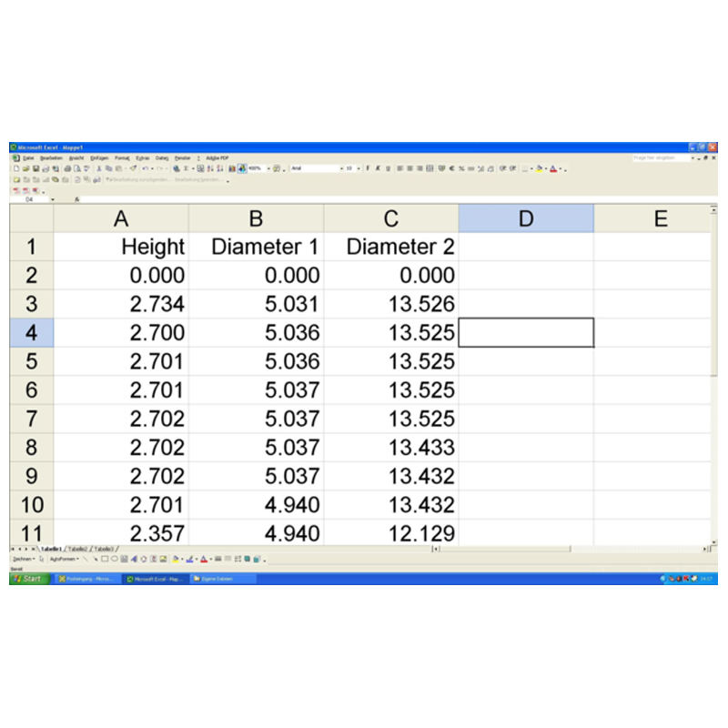Select the Oval drawing tool
This screenshot has height=728, width=728.
click(115, 559)
